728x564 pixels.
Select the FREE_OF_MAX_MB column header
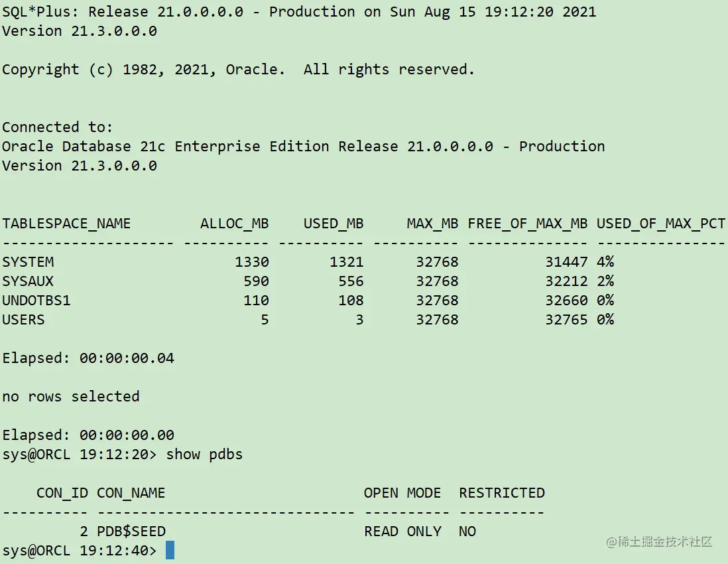527,224
